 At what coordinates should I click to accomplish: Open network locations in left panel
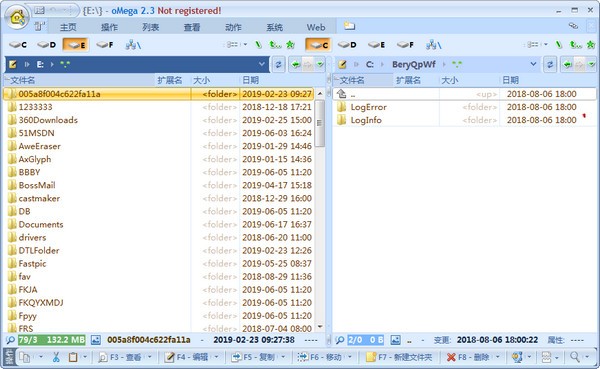133,45
